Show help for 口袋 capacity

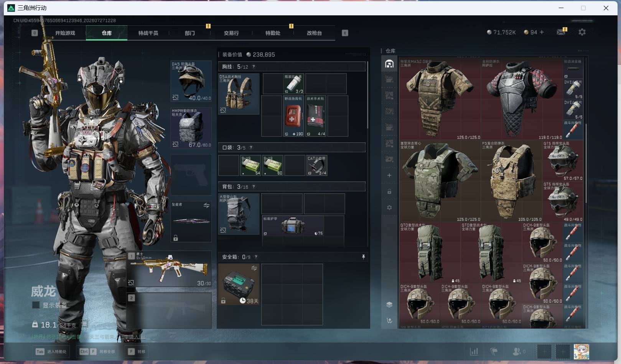(251, 147)
